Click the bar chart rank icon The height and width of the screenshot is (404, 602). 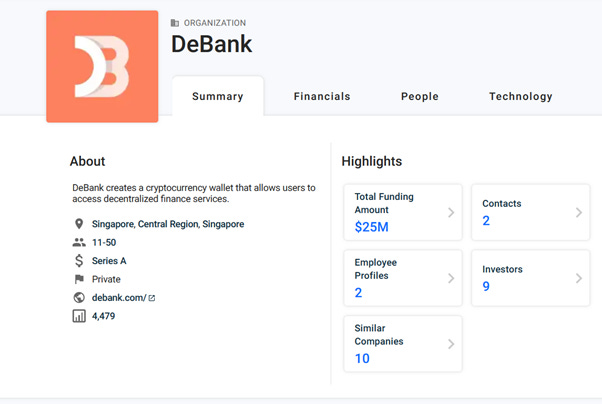pyautogui.click(x=79, y=316)
